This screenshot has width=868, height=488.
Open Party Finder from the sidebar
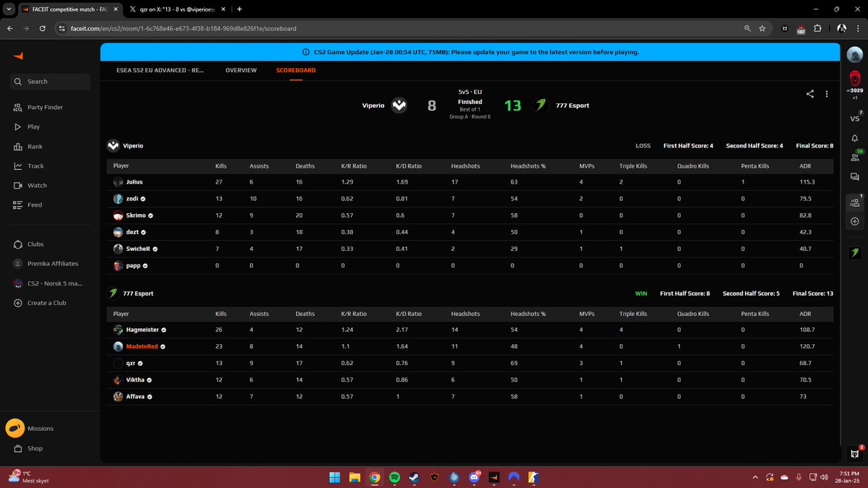38,107
